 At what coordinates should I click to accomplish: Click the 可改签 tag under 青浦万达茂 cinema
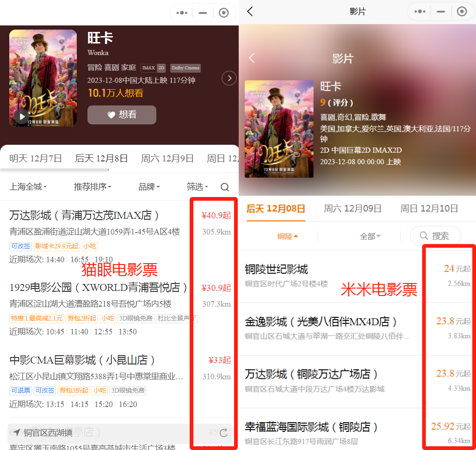click(21, 246)
